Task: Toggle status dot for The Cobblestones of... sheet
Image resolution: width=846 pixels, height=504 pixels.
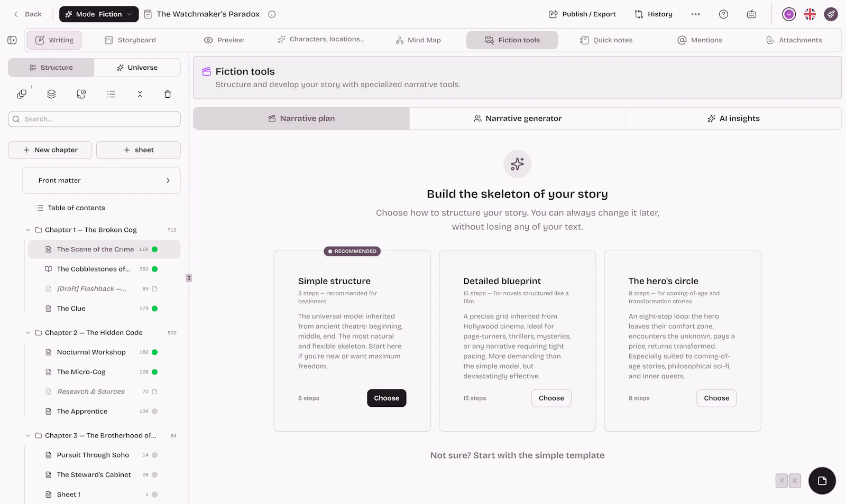Action: (x=155, y=269)
